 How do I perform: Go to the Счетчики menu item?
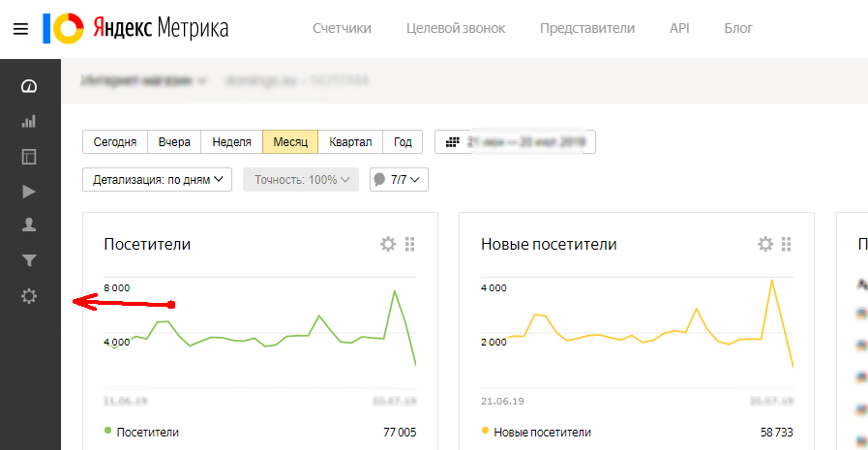point(342,28)
